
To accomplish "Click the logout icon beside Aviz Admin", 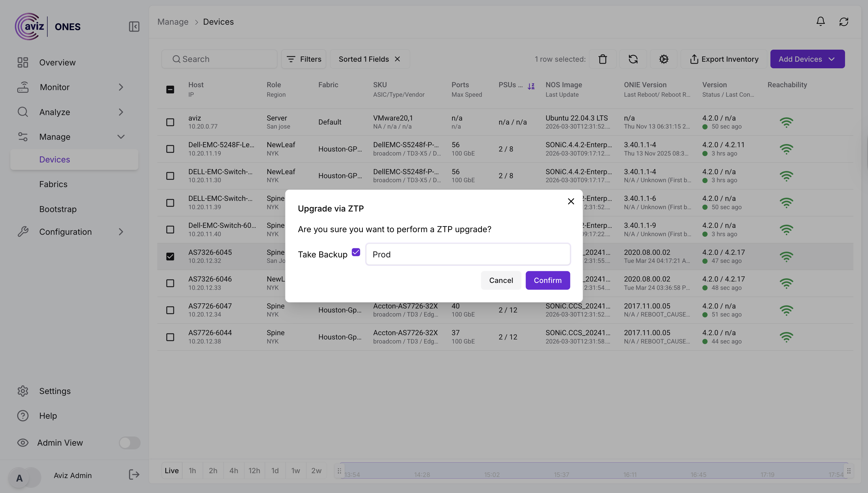I will point(134,475).
